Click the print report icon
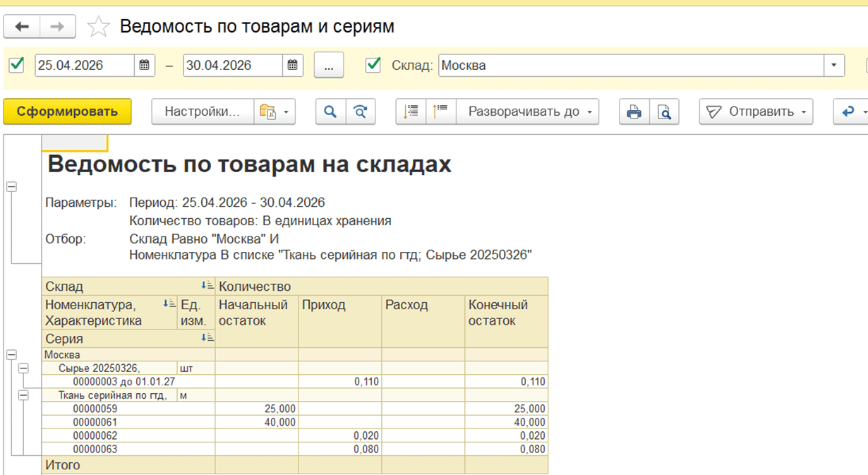Image resolution: width=868 pixels, height=475 pixels. [634, 112]
